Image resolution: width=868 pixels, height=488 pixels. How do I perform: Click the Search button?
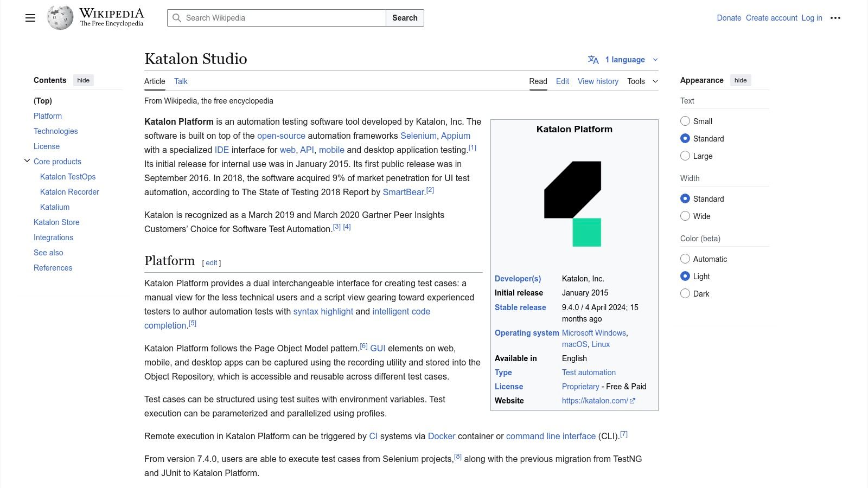click(405, 18)
